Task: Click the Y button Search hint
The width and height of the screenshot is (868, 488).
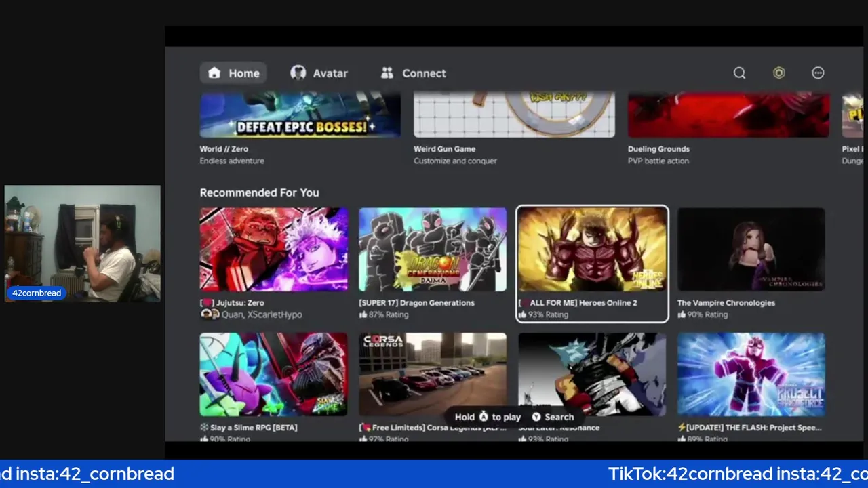Action: tap(553, 417)
